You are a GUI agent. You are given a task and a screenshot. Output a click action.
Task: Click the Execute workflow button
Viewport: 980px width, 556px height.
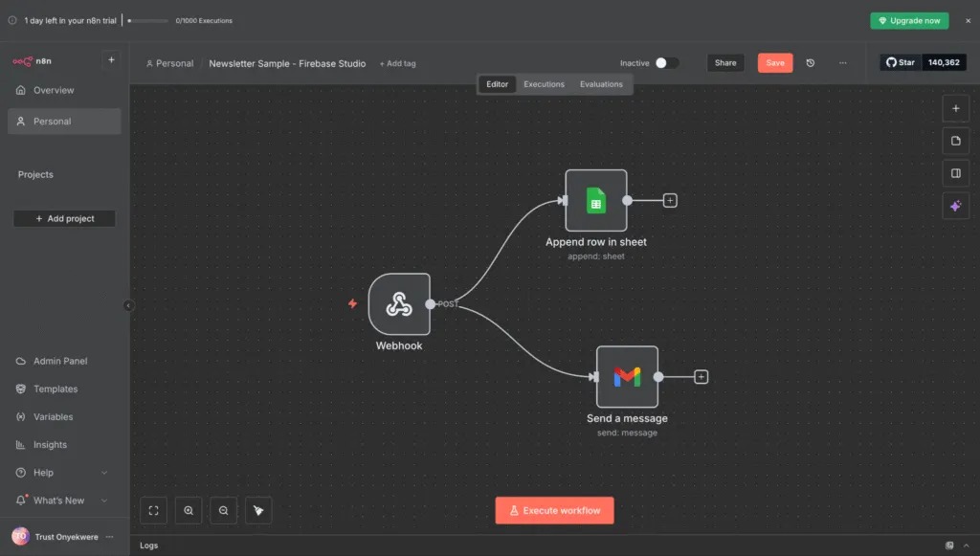554,511
